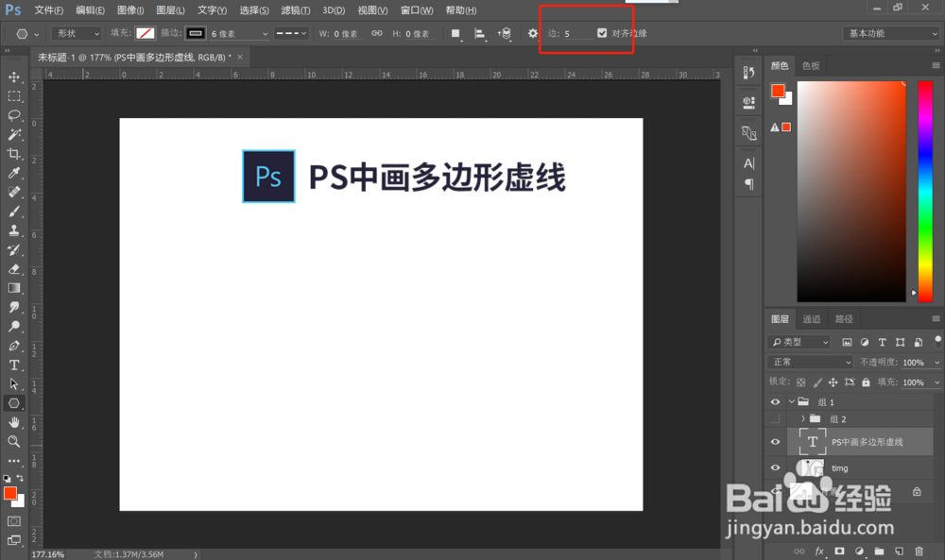Select the Type tool
The width and height of the screenshot is (945, 560).
pyautogui.click(x=14, y=365)
